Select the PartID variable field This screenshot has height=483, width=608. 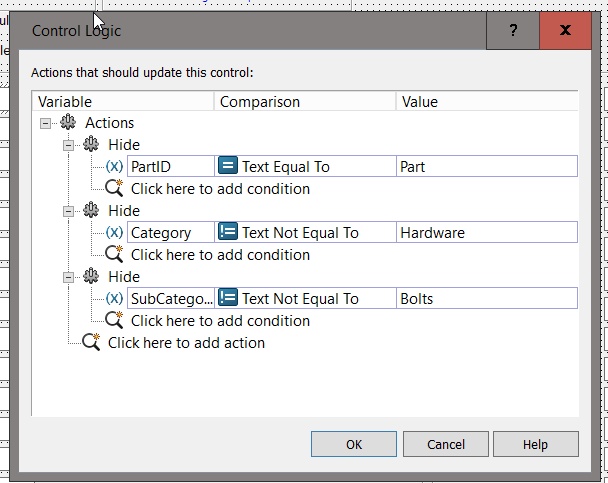pos(171,166)
